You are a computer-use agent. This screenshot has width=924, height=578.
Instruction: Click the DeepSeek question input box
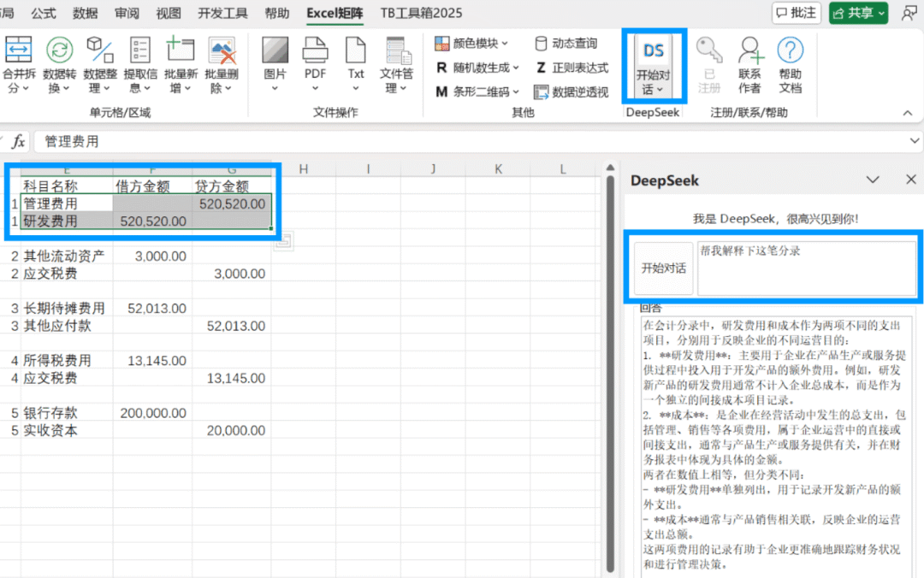click(805, 268)
